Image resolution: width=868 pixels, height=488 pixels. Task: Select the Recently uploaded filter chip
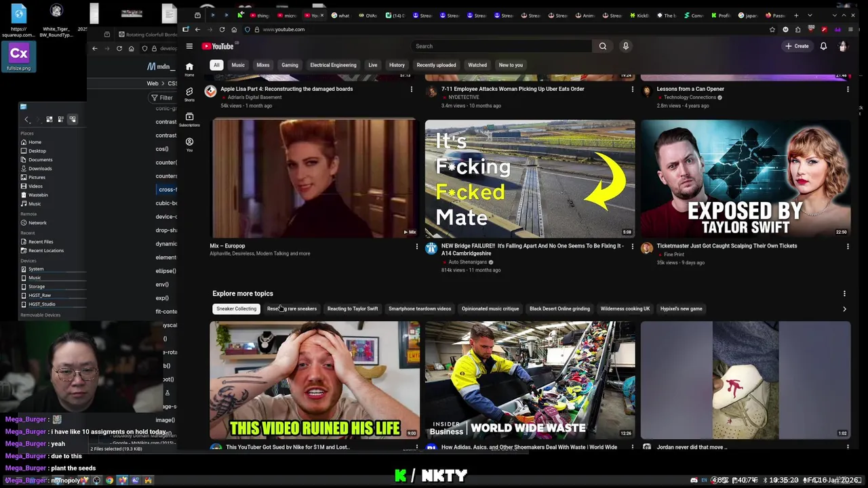click(436, 65)
